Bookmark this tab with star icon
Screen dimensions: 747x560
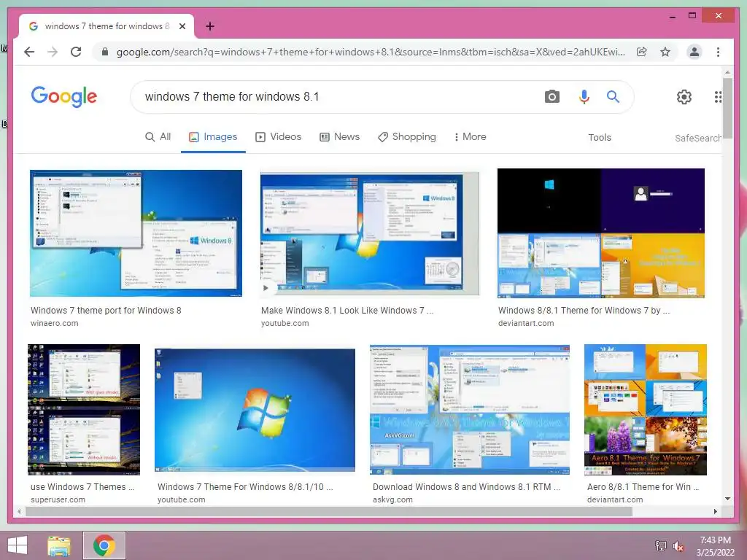pos(665,52)
